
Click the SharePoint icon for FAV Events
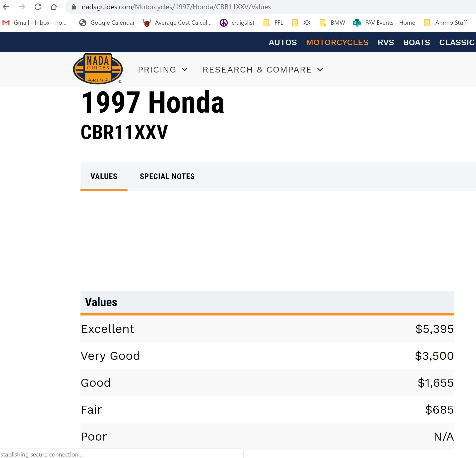(357, 23)
